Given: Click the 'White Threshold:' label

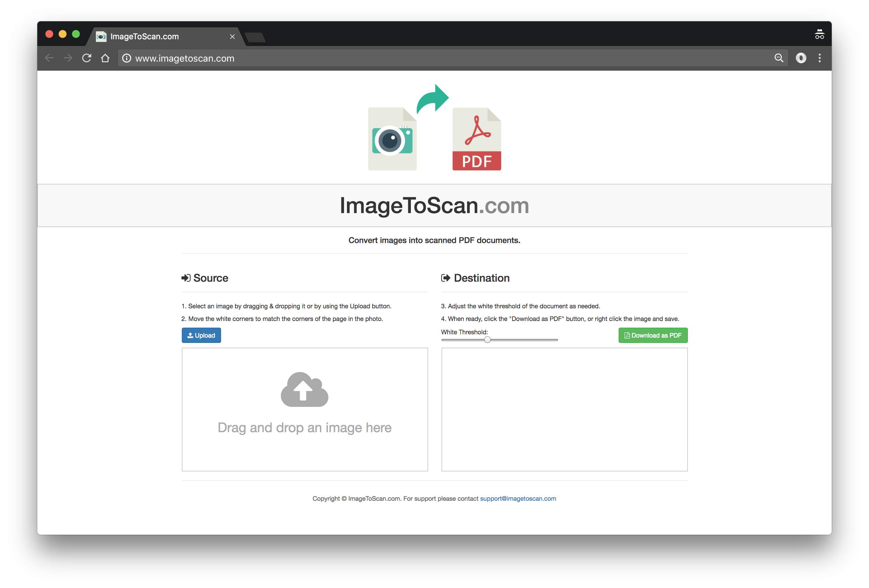Looking at the screenshot, I should [x=464, y=332].
